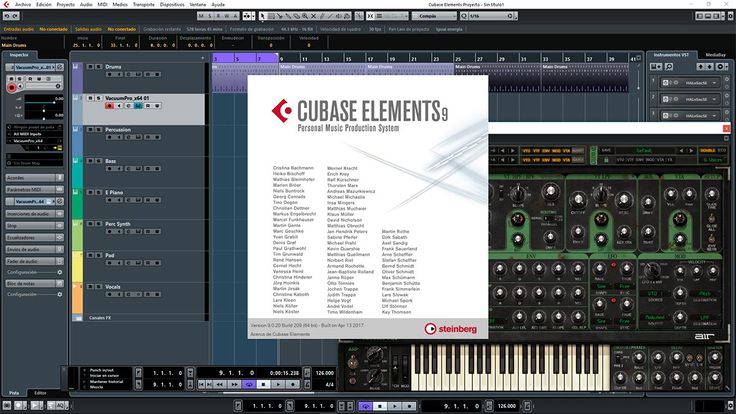
Task: Mute the Percussion track
Action: (90, 130)
